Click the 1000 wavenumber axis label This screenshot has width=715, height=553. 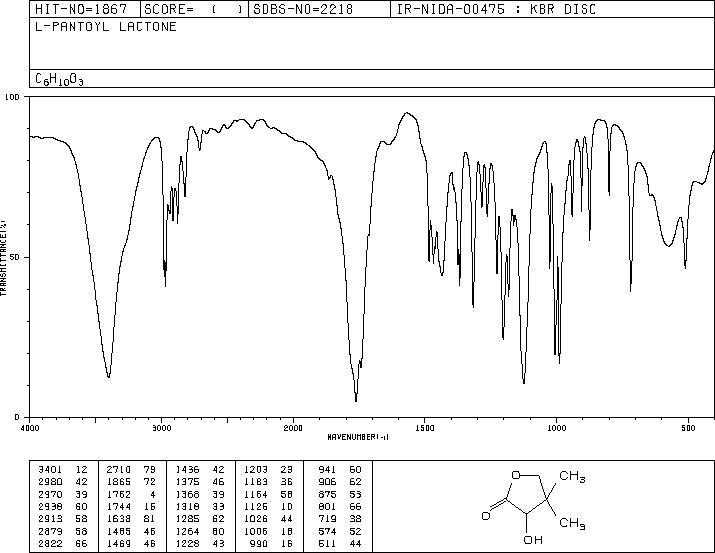click(556, 428)
